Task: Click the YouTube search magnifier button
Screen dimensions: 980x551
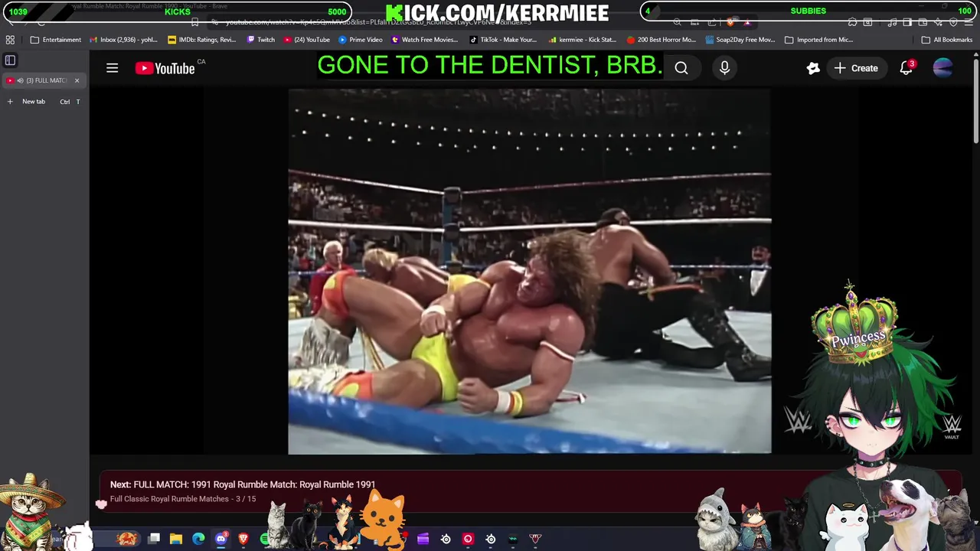Action: click(681, 68)
